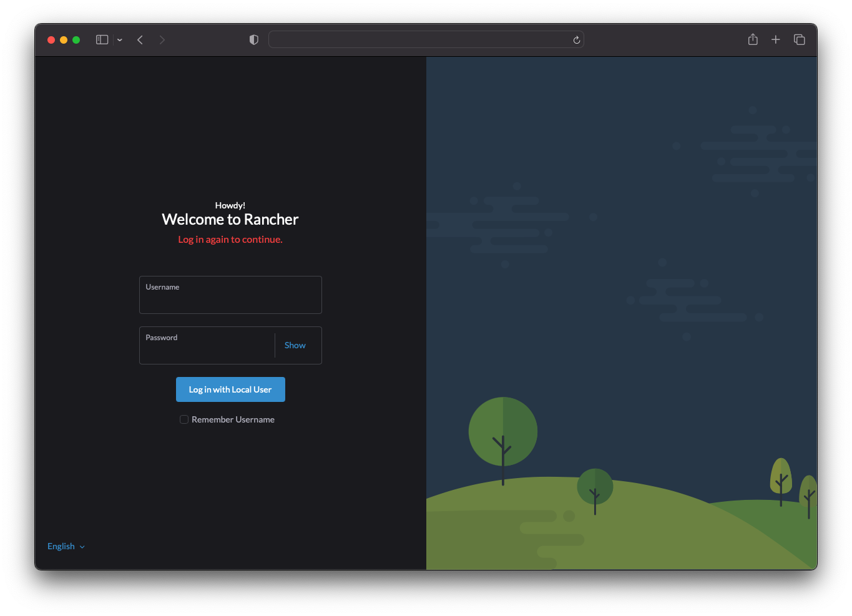Select the Welcome to Rancher heading
Viewport: 852px width, 616px height.
[230, 219]
